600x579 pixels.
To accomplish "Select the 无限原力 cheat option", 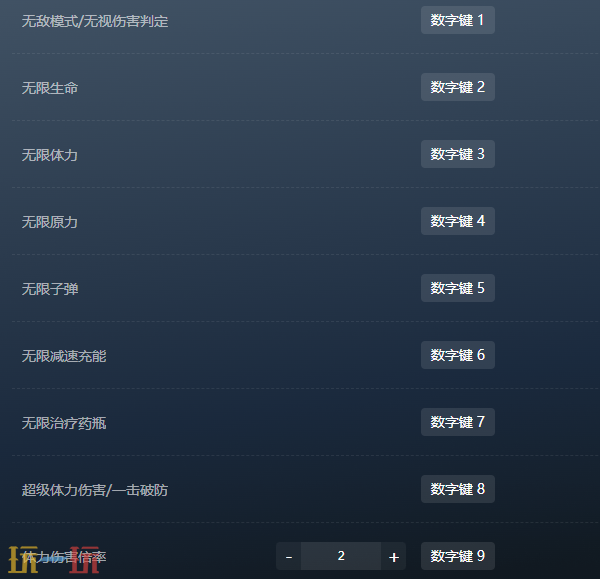I will tap(50, 222).
